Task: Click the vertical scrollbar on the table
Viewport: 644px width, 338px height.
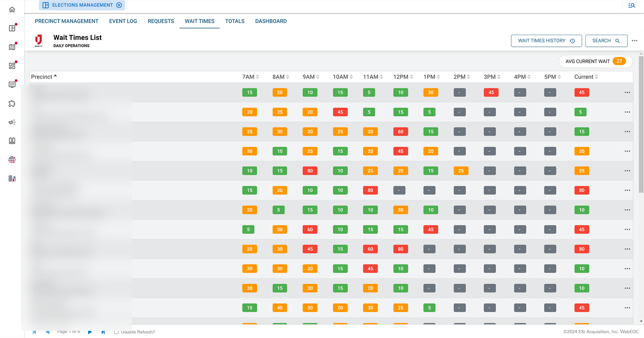Action: point(641,125)
